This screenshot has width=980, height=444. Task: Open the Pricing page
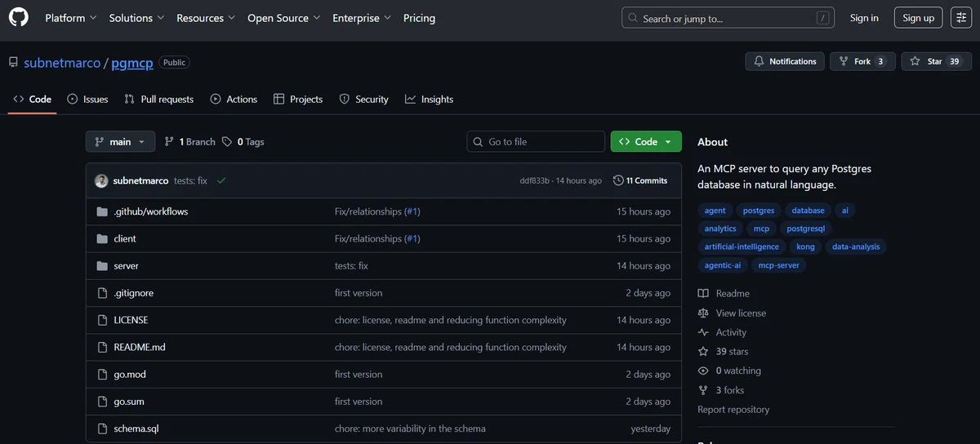point(419,18)
